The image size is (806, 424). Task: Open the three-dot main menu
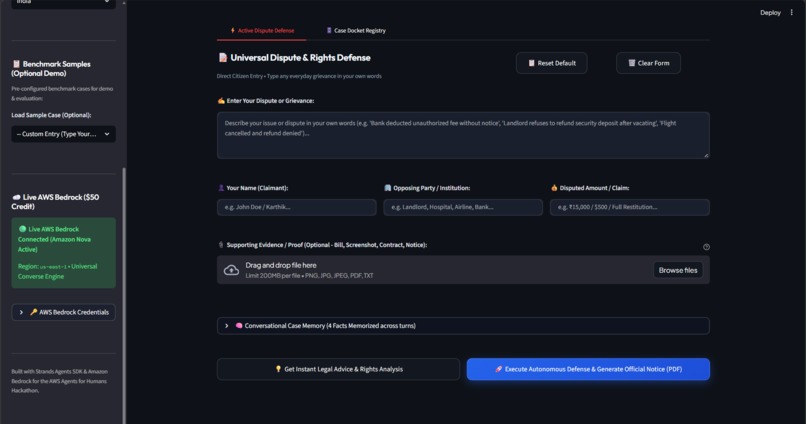click(x=792, y=12)
